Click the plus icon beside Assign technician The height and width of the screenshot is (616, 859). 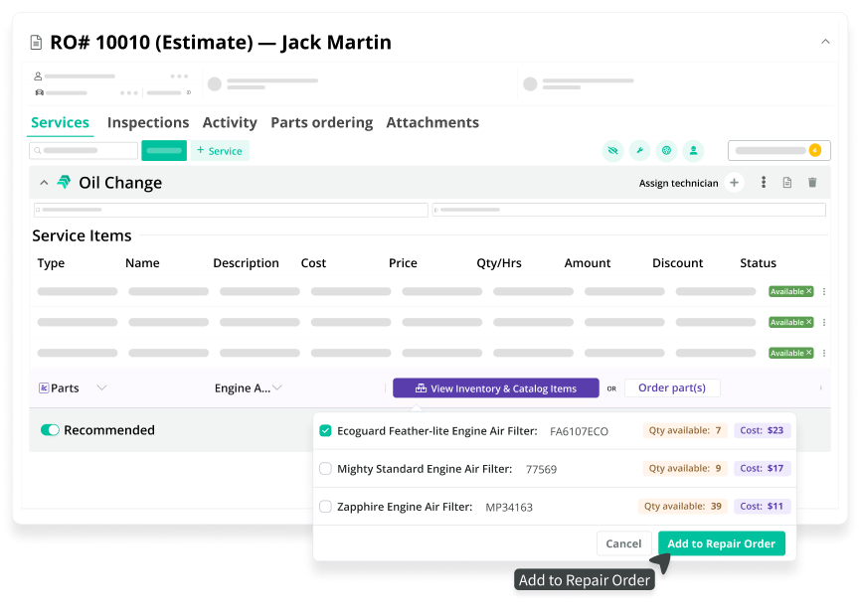coord(734,183)
